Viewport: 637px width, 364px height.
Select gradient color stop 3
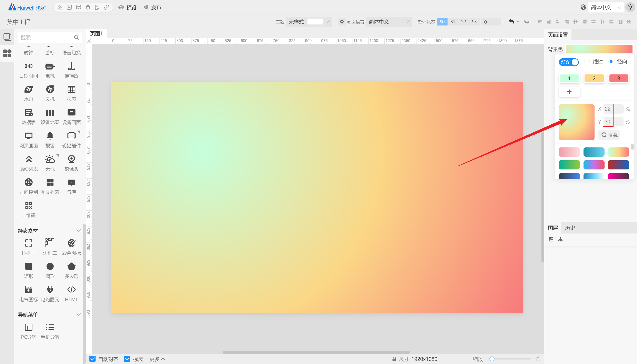click(x=619, y=79)
